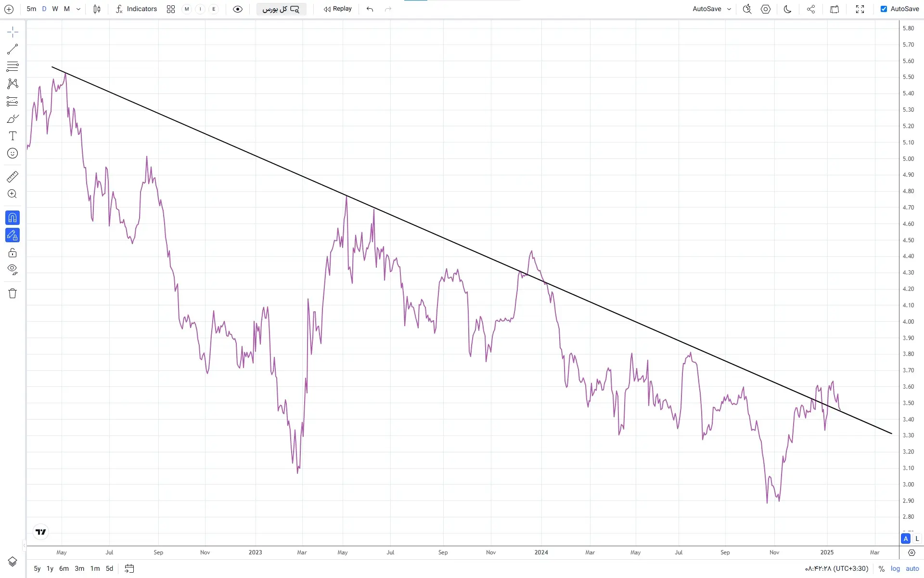Select the D daily timeframe
This screenshot has width=924, height=578.
[44, 9]
